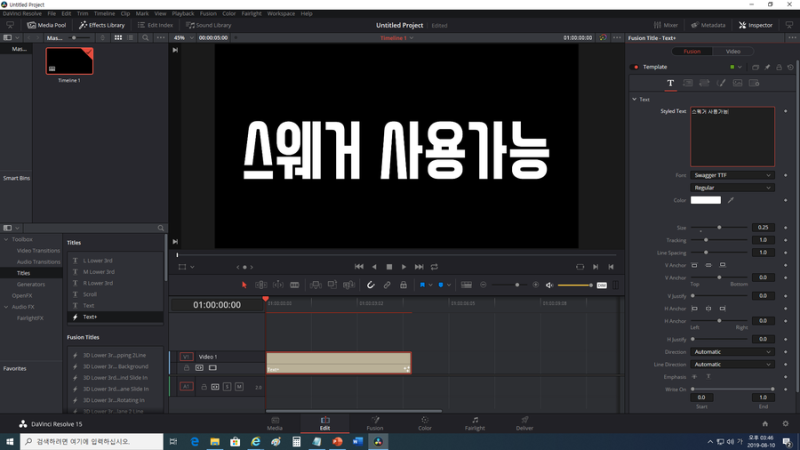Open the Font dropdown Swagger TTF
This screenshot has width=800, height=450.
point(732,175)
